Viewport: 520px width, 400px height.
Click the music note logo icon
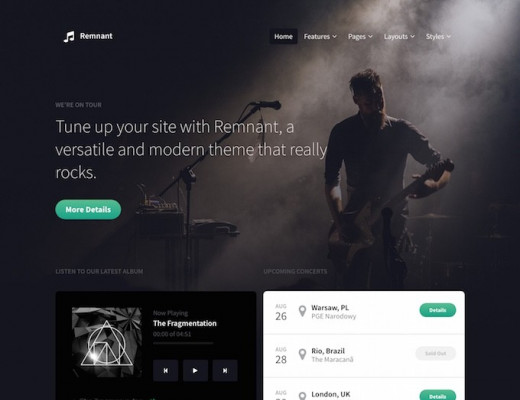pos(69,37)
